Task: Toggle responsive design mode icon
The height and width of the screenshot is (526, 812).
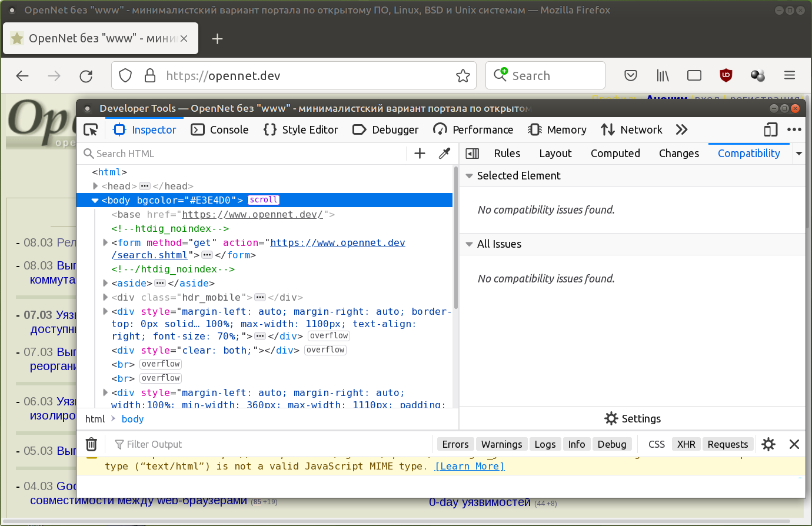Action: tap(770, 130)
